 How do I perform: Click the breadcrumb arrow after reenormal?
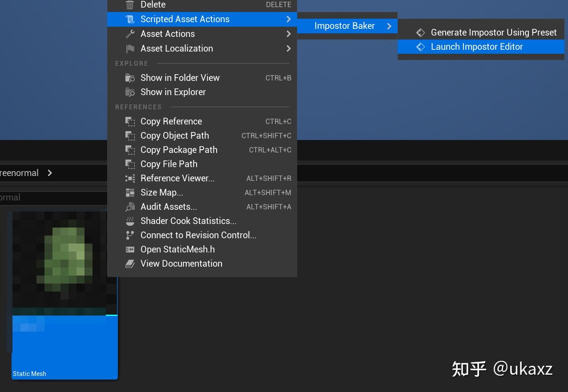click(50, 173)
